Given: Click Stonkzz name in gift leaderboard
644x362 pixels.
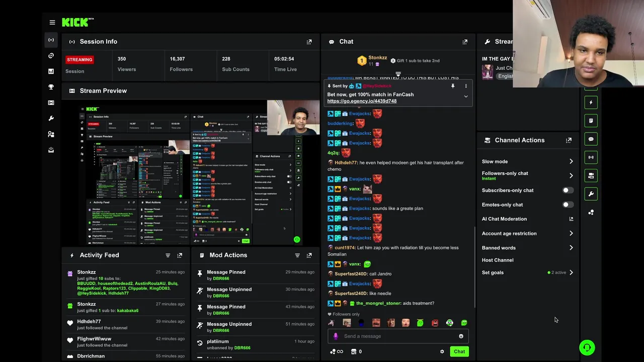Looking at the screenshot, I should (377, 58).
